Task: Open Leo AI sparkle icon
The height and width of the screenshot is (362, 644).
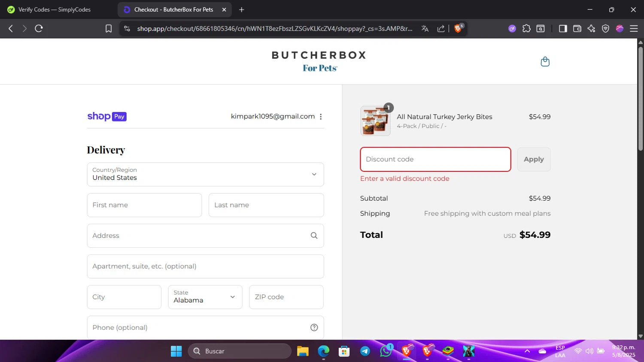Action: click(x=591, y=28)
